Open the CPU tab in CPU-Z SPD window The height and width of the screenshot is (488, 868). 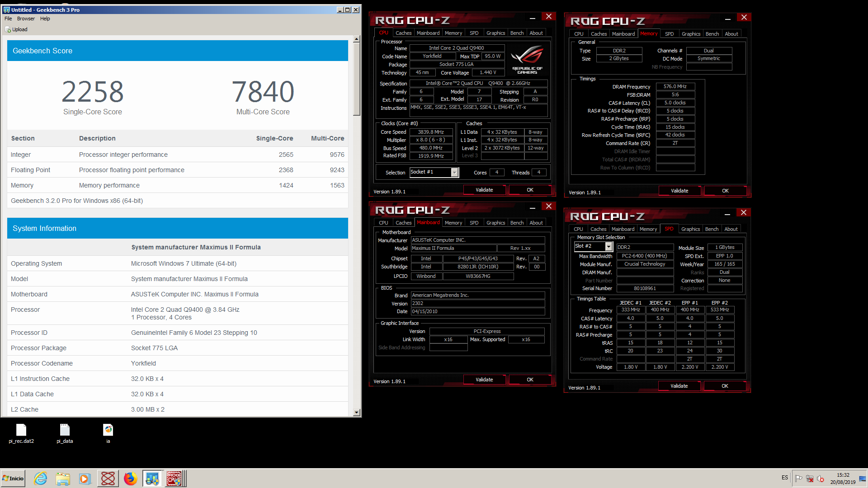click(x=578, y=229)
